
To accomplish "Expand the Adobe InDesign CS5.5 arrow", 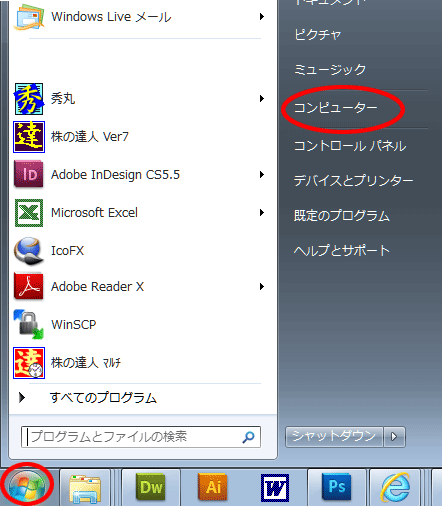I will 262,174.
